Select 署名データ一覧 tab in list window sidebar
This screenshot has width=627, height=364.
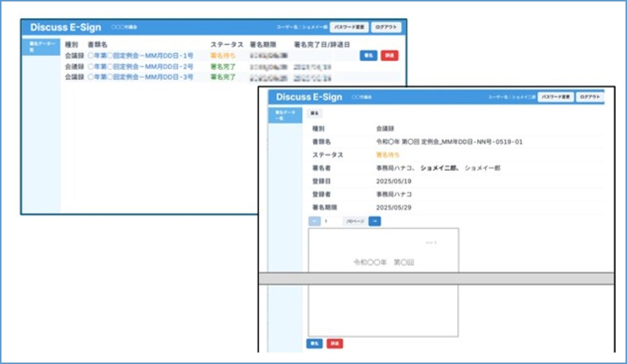[x=41, y=47]
